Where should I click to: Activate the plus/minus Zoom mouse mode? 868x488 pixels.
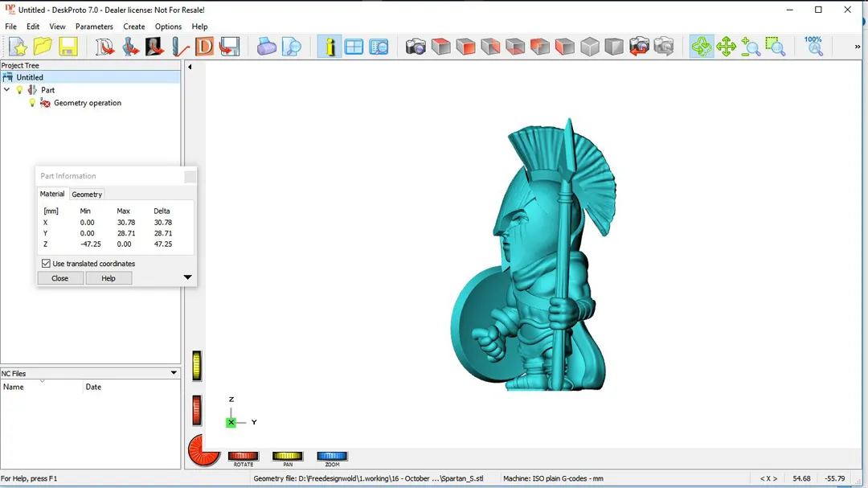pyautogui.click(x=751, y=47)
